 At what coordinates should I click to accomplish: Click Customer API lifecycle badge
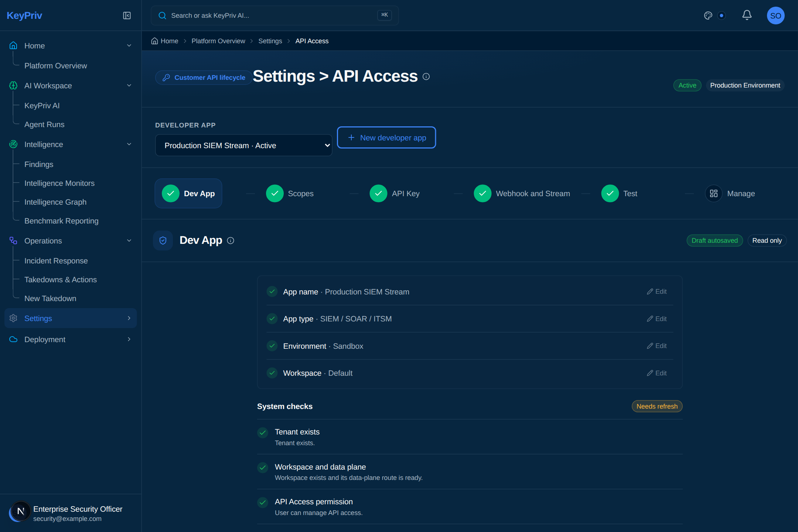click(204, 77)
